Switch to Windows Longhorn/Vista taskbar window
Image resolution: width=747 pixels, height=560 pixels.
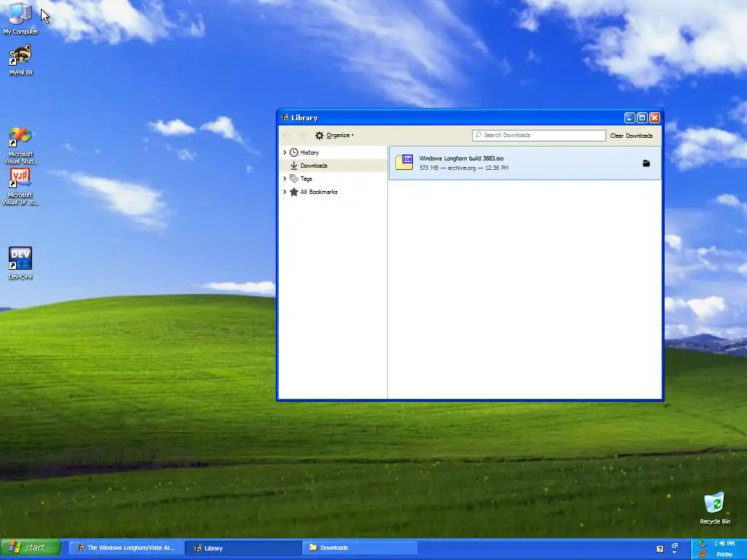tap(126, 548)
